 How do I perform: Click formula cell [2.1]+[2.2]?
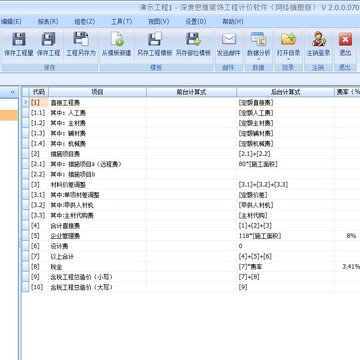pos(285,154)
